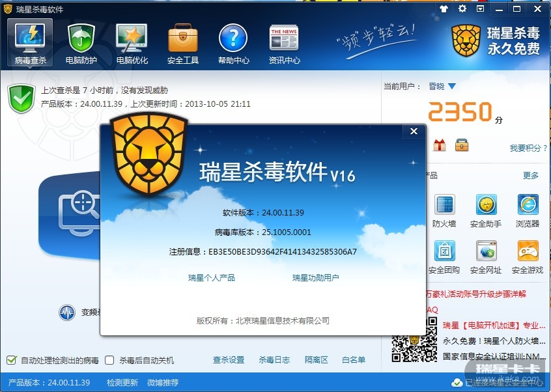
Task: Click the Rising lion logo at top right
Action: coord(466,41)
